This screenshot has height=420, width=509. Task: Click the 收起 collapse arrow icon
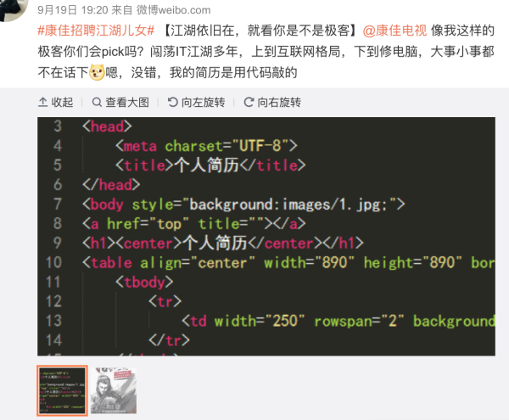[44, 103]
